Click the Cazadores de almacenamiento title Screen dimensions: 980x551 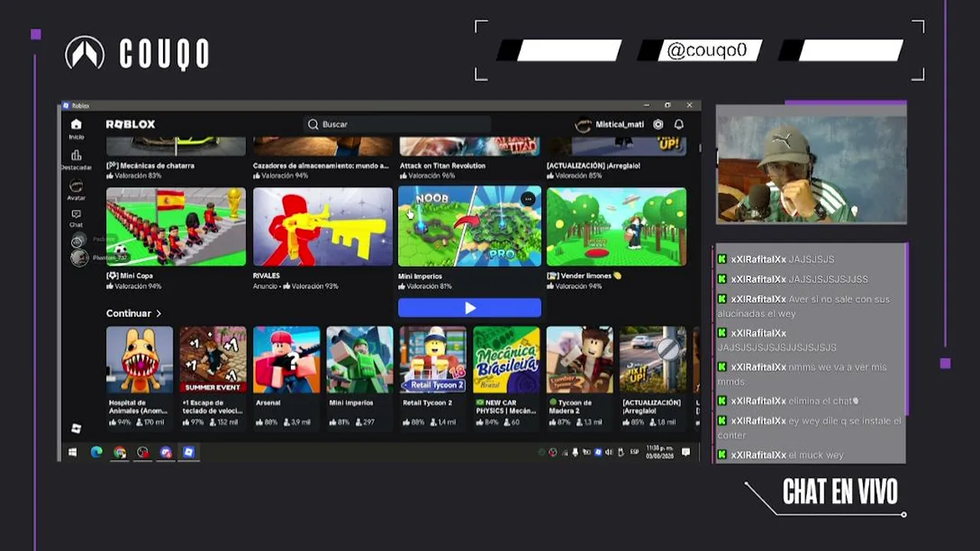pyautogui.click(x=321, y=166)
